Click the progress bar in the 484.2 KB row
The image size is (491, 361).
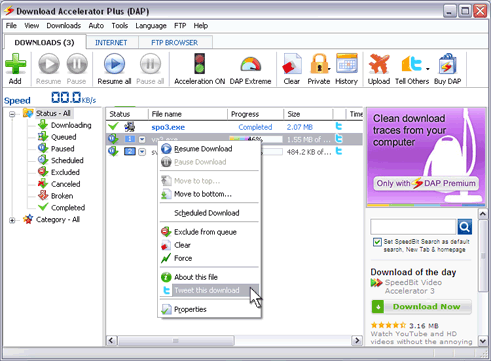pyautogui.click(x=272, y=152)
